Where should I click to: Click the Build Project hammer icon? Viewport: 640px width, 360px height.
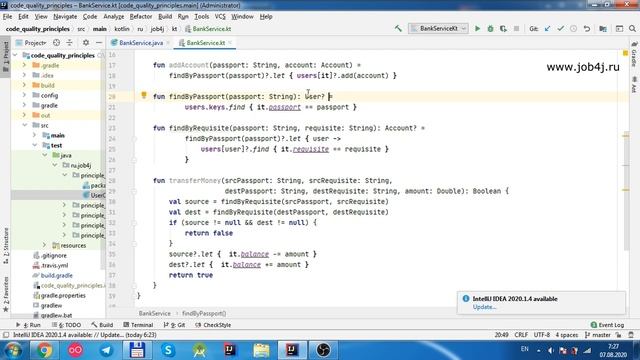(398, 29)
